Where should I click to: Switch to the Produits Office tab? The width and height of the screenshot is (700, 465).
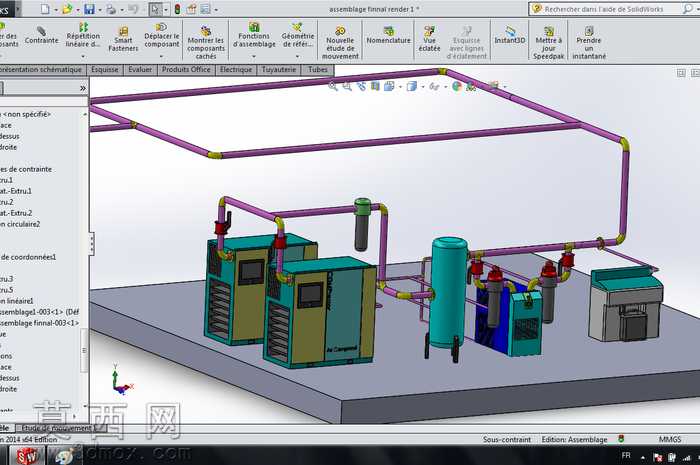click(x=186, y=70)
